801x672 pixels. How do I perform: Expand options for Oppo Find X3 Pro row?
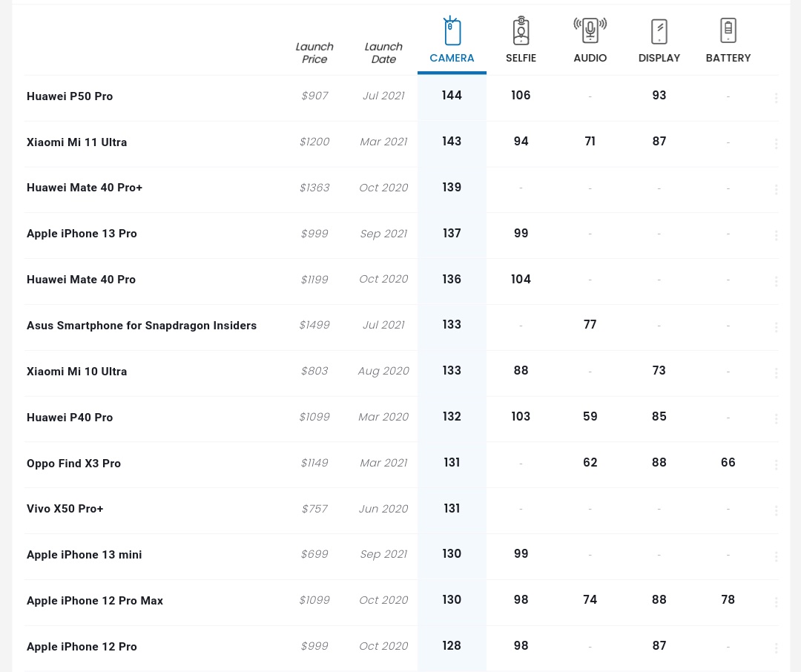pos(776,464)
